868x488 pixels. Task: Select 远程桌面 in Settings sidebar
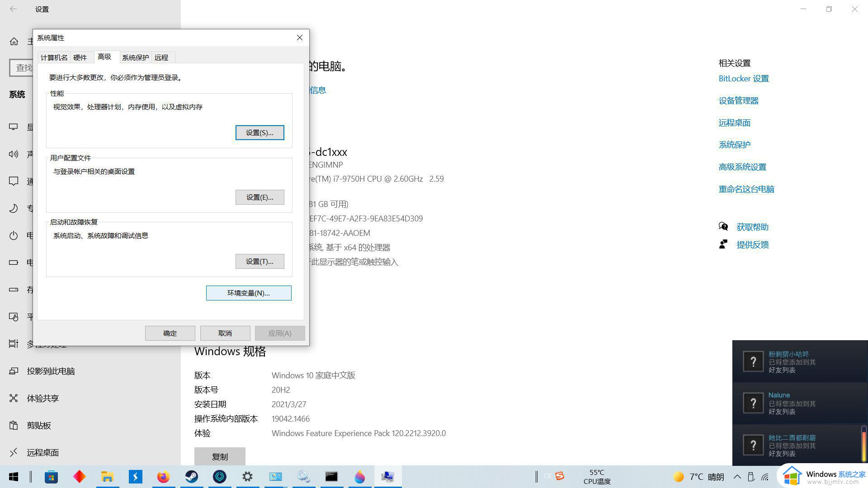(x=42, y=452)
